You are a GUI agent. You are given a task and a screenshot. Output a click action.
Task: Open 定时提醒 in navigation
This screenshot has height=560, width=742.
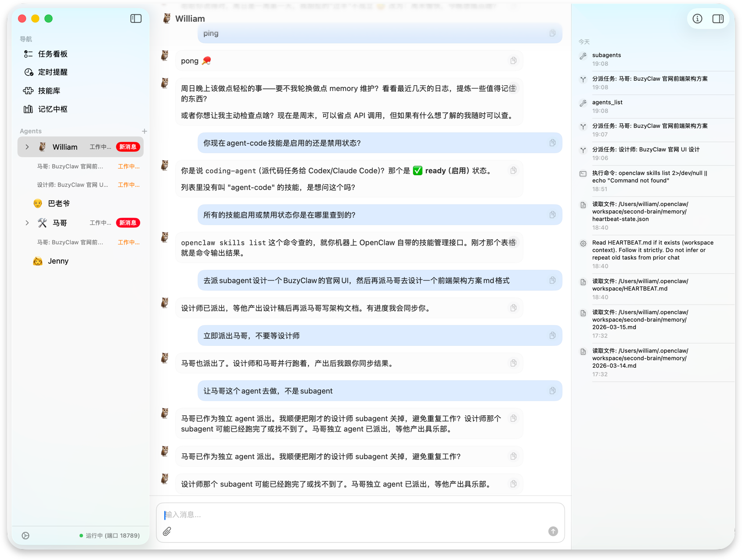pyautogui.click(x=52, y=72)
